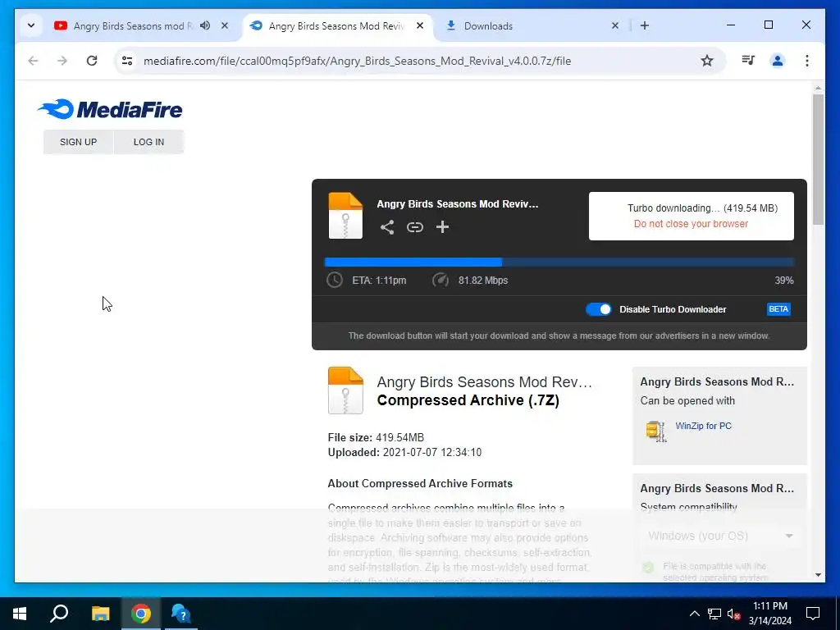The image size is (840, 630).
Task: Close the MediaFire tab
Action: point(420,25)
